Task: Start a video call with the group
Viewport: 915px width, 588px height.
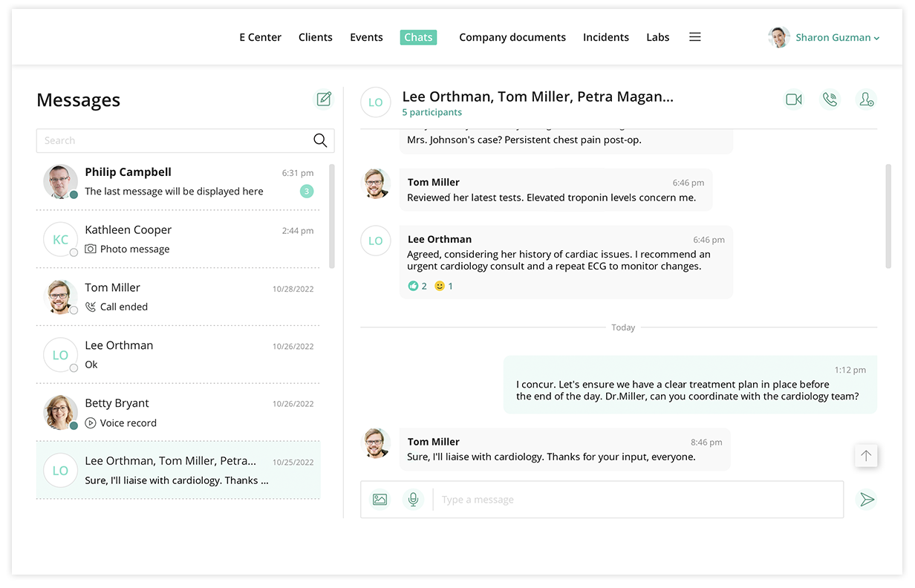Action: coord(793,99)
